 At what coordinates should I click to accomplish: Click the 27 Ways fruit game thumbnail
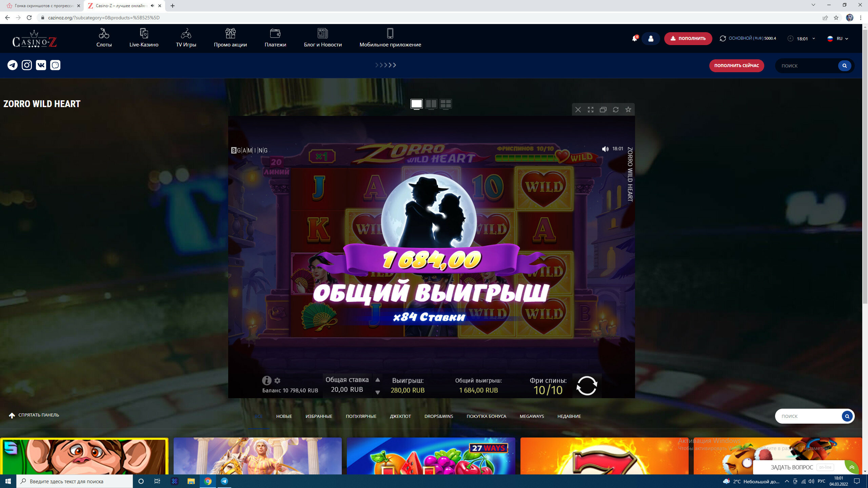[431, 456]
